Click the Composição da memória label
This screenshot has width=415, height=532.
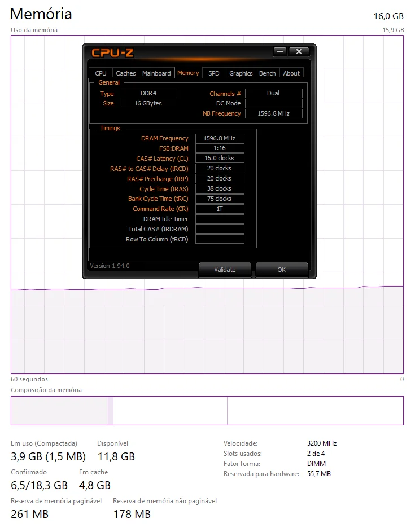pos(46,390)
